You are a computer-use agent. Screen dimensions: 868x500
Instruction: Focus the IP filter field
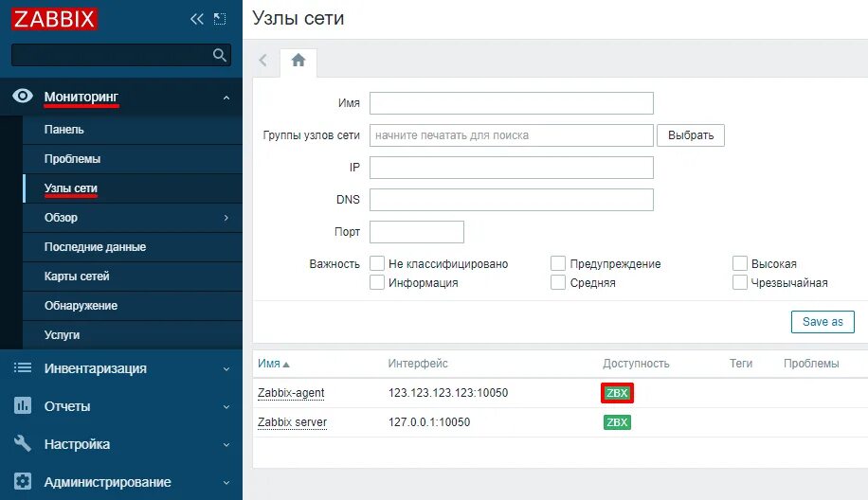[512, 168]
